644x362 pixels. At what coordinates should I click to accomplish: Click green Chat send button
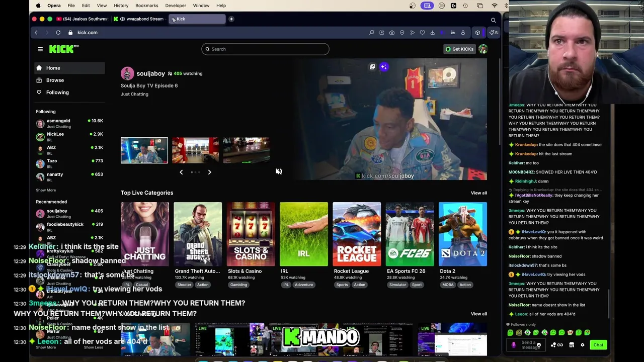point(598,345)
